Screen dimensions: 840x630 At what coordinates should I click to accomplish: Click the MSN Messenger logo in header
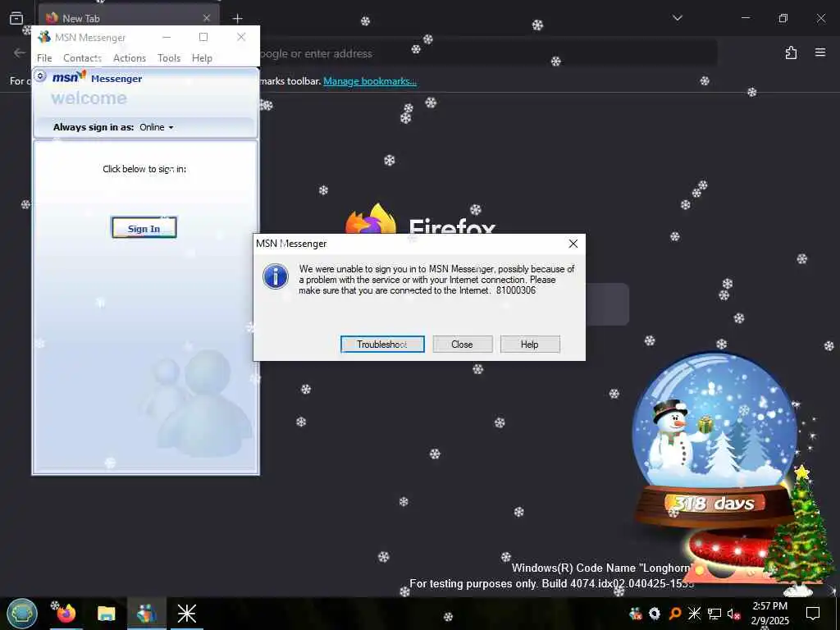(97, 78)
